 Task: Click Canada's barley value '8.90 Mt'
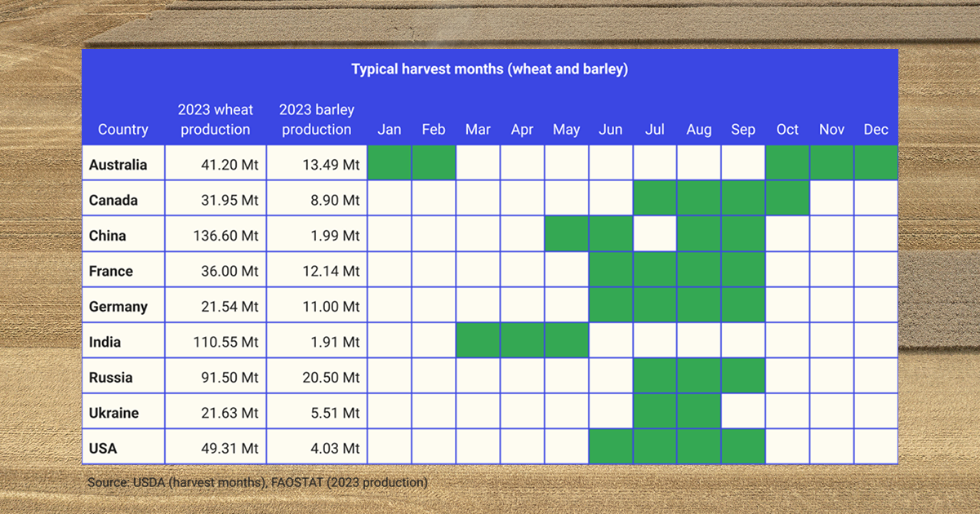[334, 200]
